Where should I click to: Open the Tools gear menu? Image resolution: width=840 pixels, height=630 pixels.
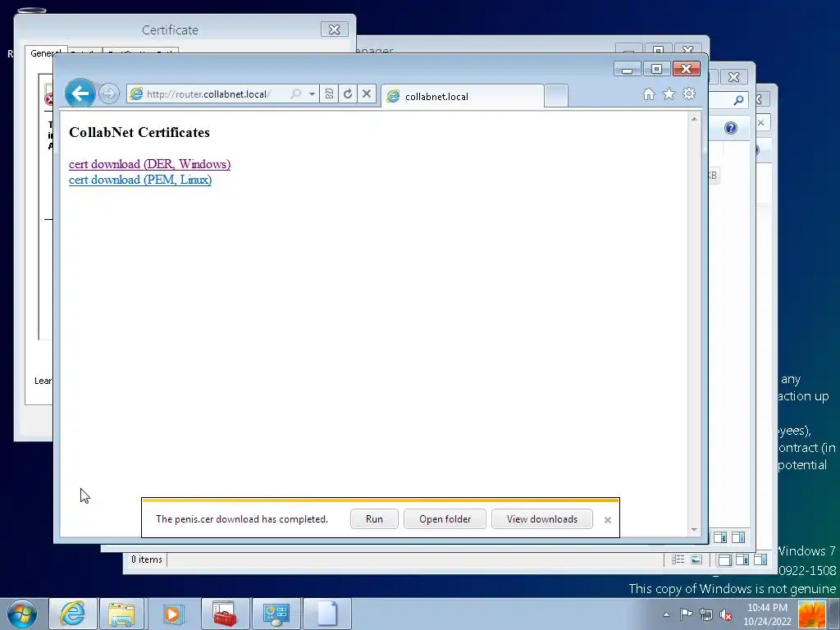689,94
